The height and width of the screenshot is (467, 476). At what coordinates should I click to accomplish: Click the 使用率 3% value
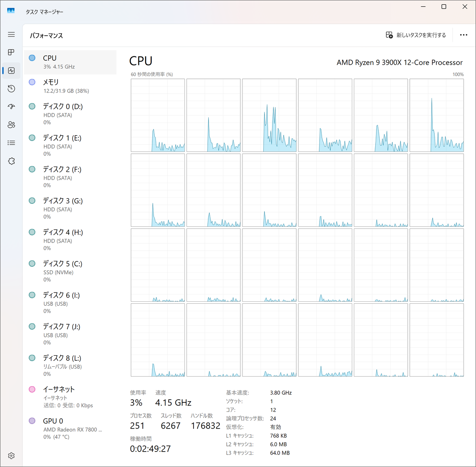(136, 403)
